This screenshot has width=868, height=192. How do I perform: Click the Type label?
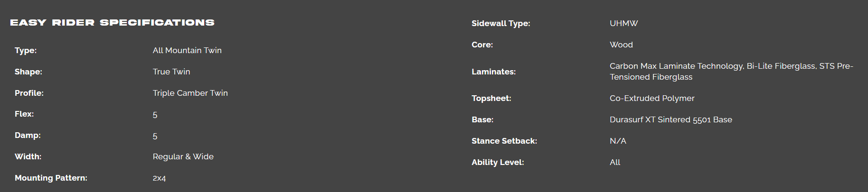pyautogui.click(x=26, y=50)
